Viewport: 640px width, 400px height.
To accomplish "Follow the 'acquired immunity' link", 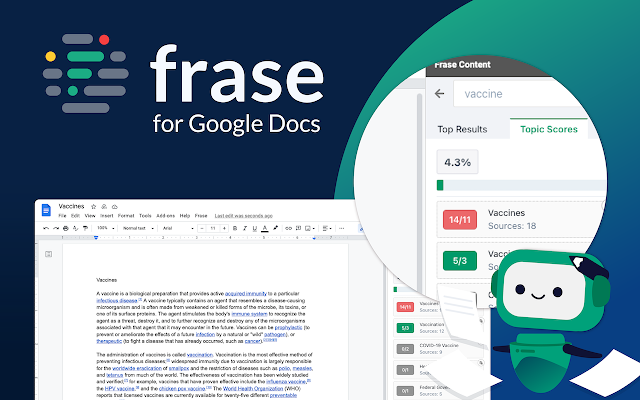I will click(x=246, y=293).
